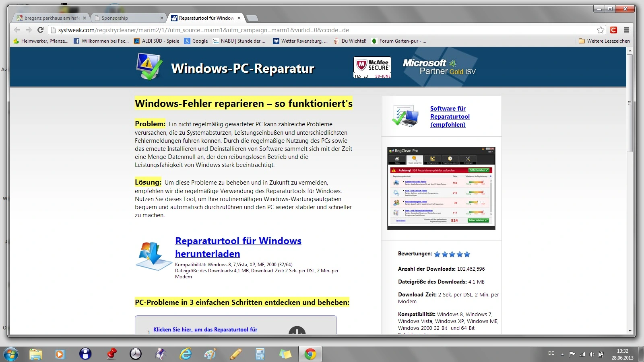This screenshot has height=362, width=644.
Task: Bookmark this page with the star icon
Action: [x=601, y=30]
